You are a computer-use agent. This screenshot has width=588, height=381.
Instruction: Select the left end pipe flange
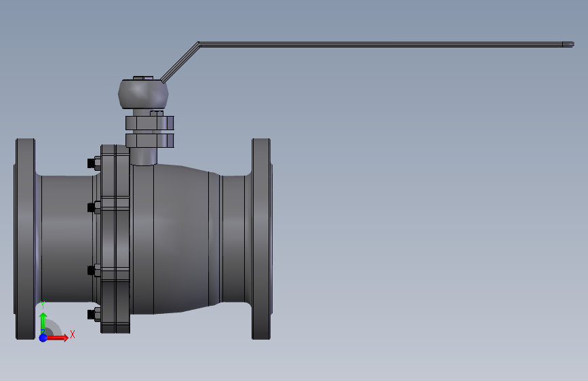[x=25, y=239]
